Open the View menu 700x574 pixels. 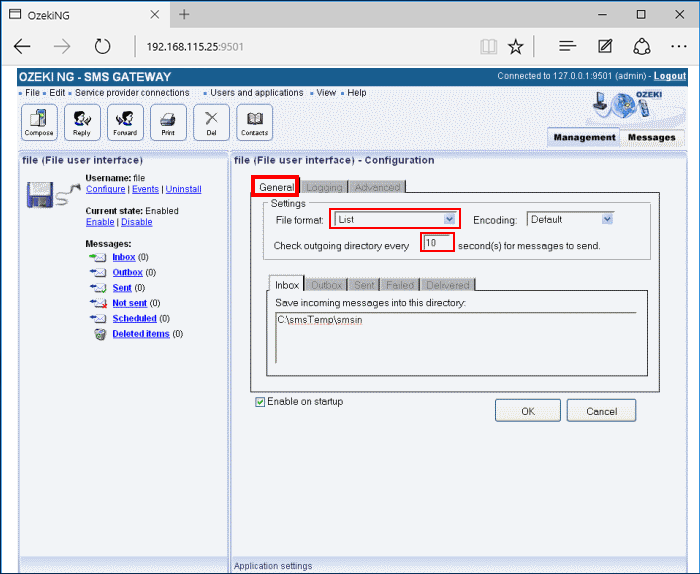(326, 93)
